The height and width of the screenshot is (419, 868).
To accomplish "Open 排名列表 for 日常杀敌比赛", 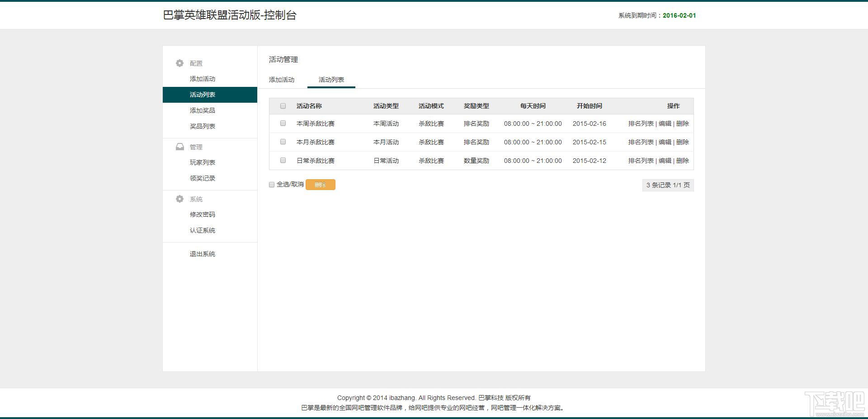I will 641,161.
